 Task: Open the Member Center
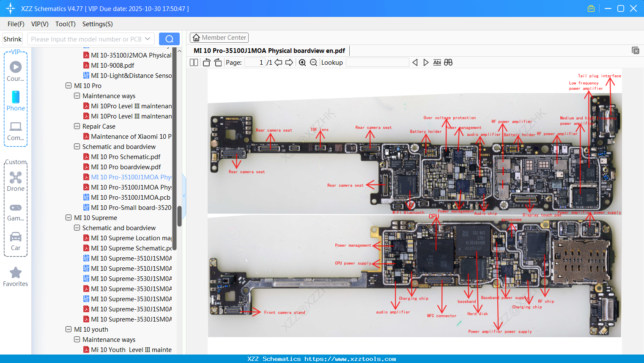[x=219, y=37]
